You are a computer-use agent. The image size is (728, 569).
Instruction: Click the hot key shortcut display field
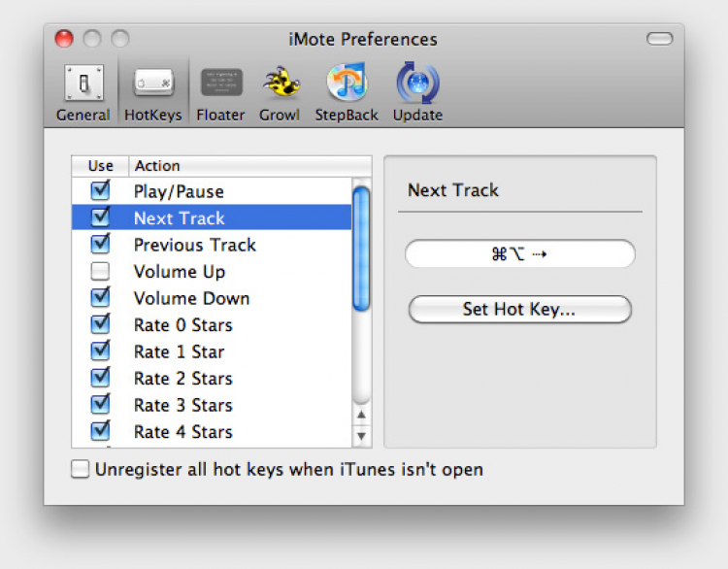pos(519,254)
